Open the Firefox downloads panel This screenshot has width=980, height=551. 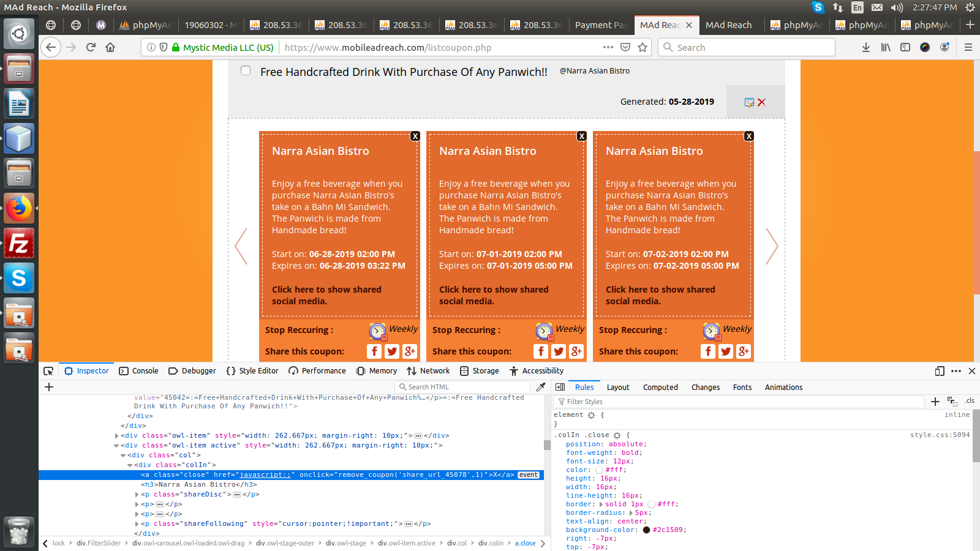[x=866, y=47]
